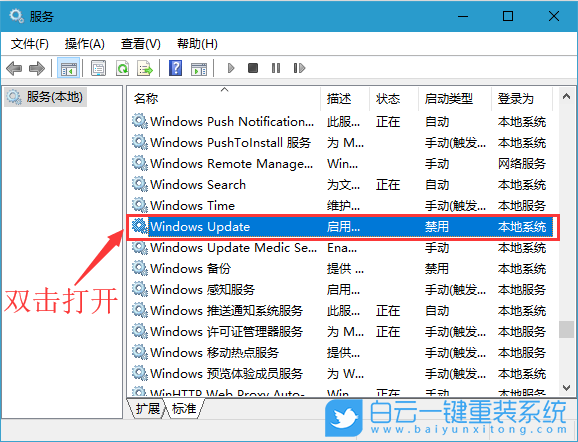Click the Stop service square icon
Image resolution: width=578 pixels, height=442 pixels.
[x=253, y=68]
